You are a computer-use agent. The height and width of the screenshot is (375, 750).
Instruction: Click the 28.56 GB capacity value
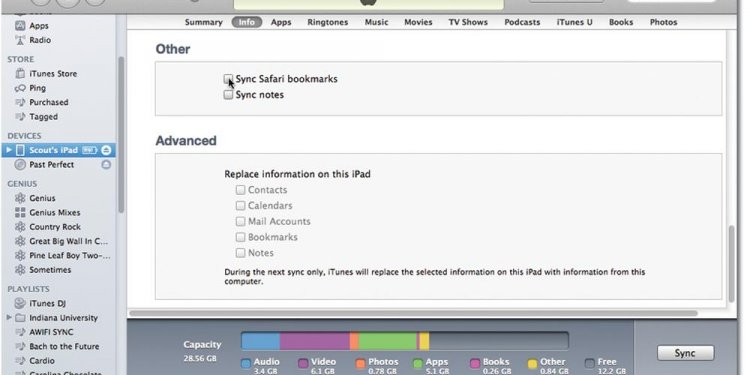199,358
